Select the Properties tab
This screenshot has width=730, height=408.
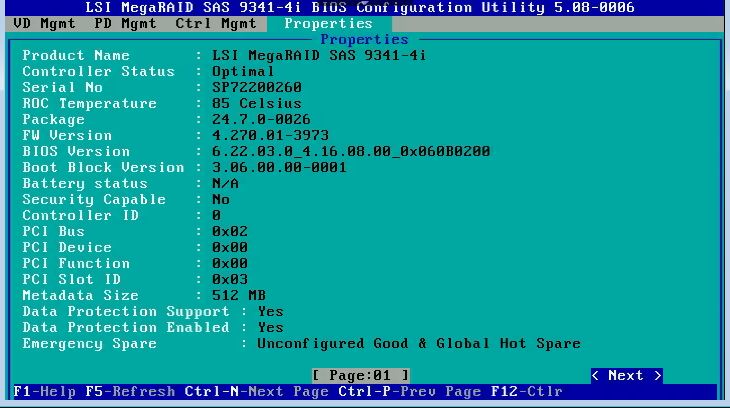coord(329,23)
